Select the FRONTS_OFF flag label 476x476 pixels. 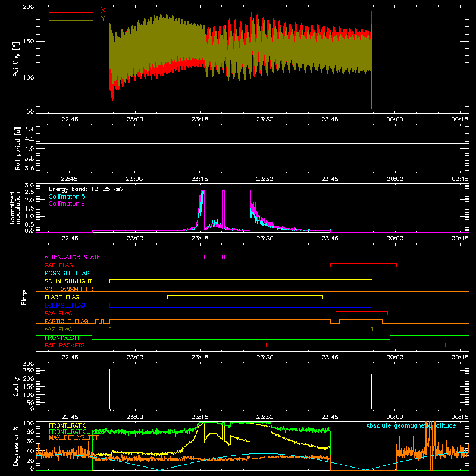(x=62, y=337)
